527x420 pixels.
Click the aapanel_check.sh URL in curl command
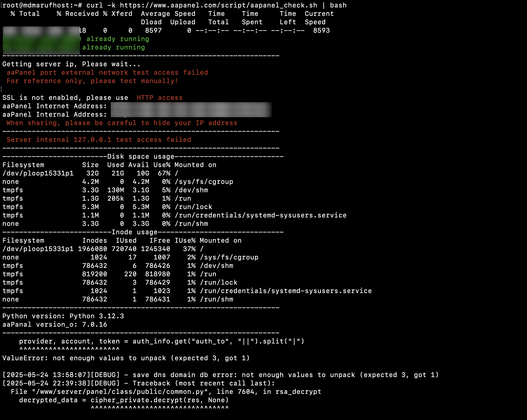pos(218,5)
